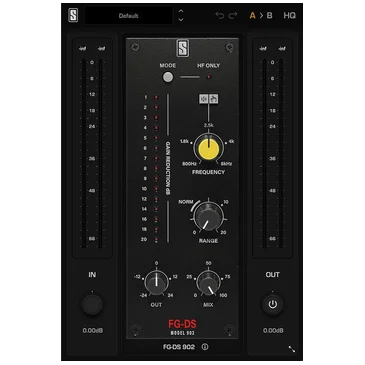Click the right icon button above Frequency knob
This screenshot has width=365, height=365.
(214, 99)
